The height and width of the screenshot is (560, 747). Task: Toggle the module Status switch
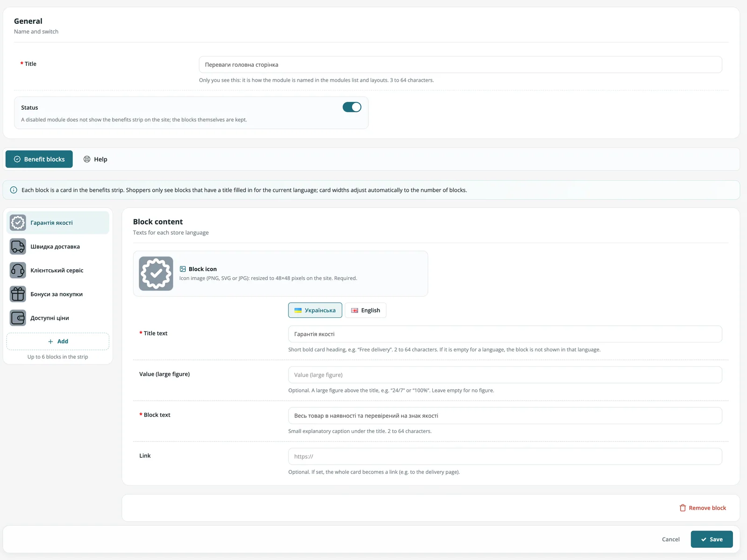(352, 107)
